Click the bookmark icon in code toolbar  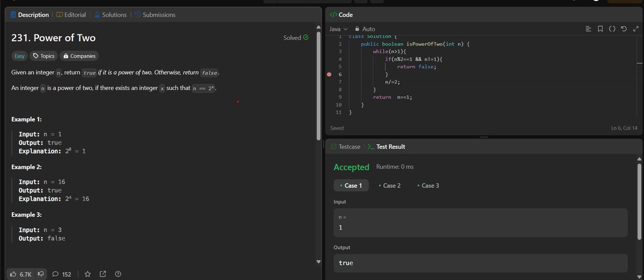pos(600,28)
